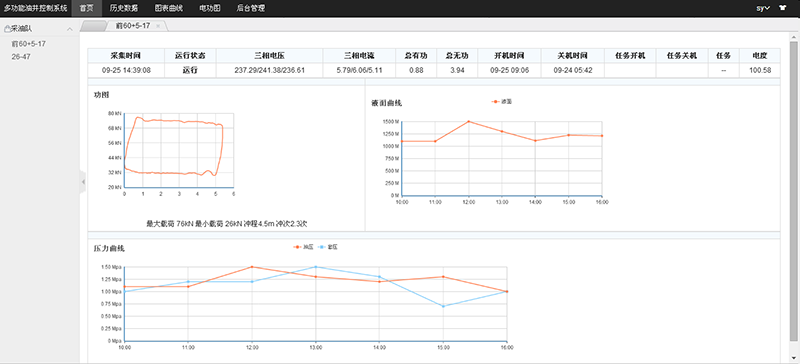Go to the 电功图 page
Viewport: 800px width, 364px height.
pyautogui.click(x=209, y=8)
